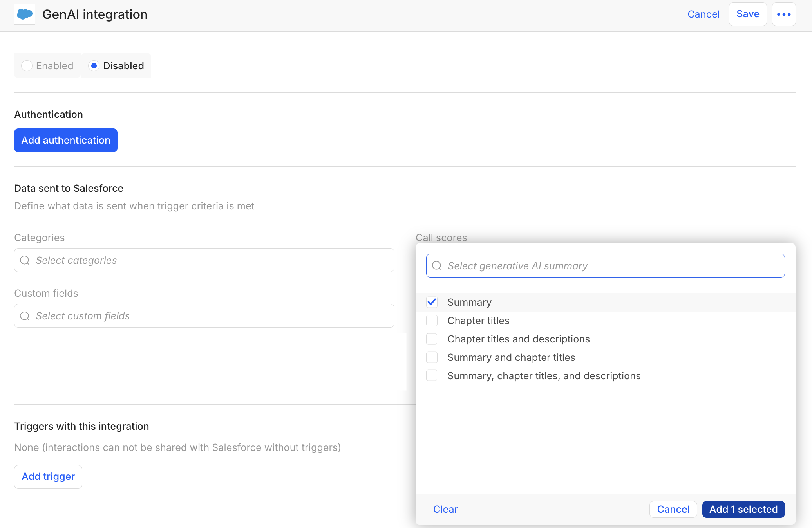Viewport: 812px width, 528px height.
Task: Check Summary, chapter titles, and descriptions checkbox
Action: (x=432, y=376)
